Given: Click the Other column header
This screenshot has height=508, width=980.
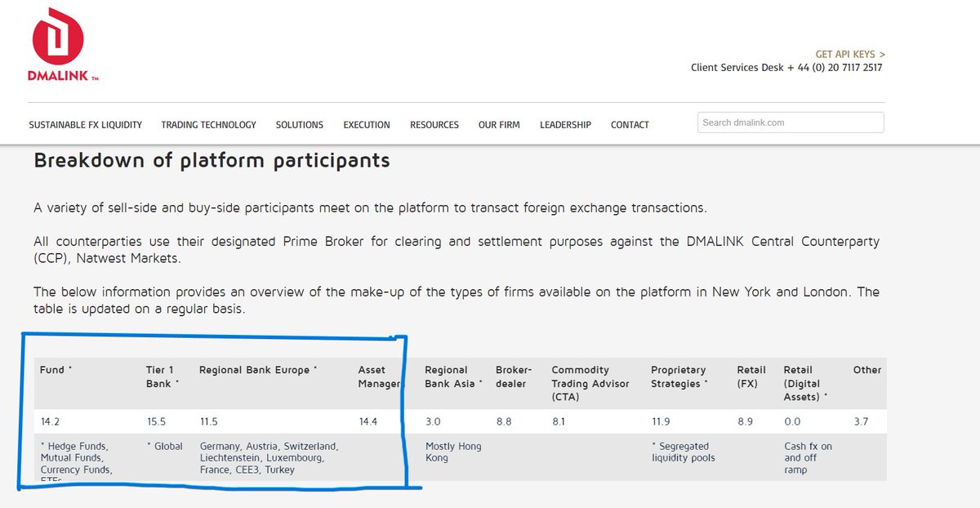Looking at the screenshot, I should (x=867, y=370).
